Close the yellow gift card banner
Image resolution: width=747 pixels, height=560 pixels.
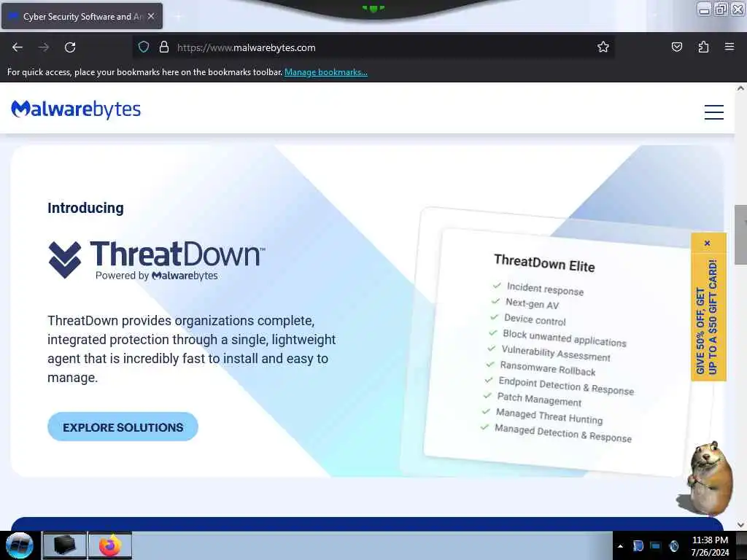click(x=708, y=244)
